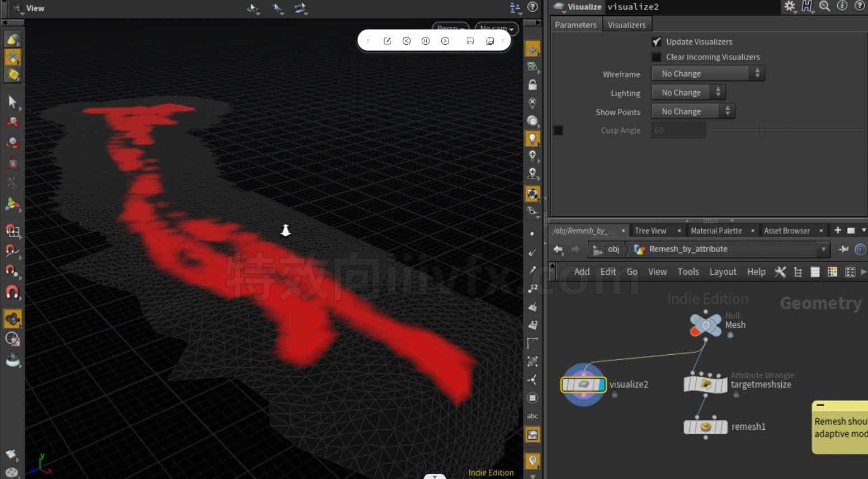868x479 pixels.
Task: Click the Cusp Angle value field
Action: coord(678,130)
